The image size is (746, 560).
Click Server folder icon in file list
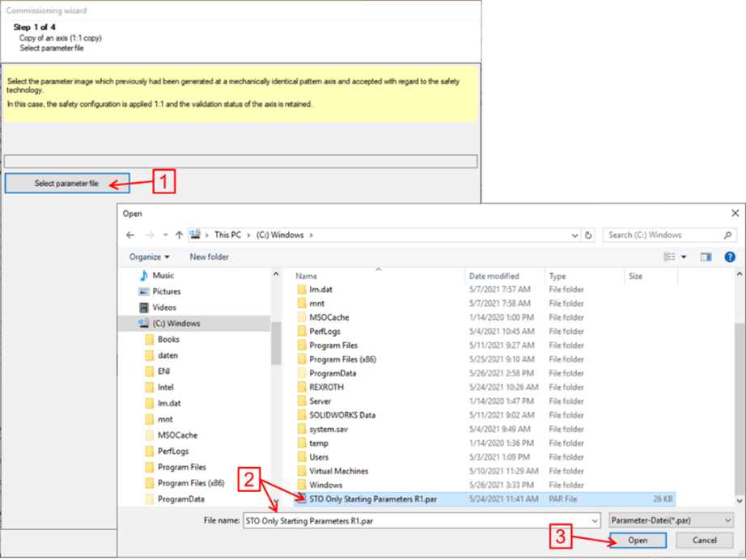302,401
